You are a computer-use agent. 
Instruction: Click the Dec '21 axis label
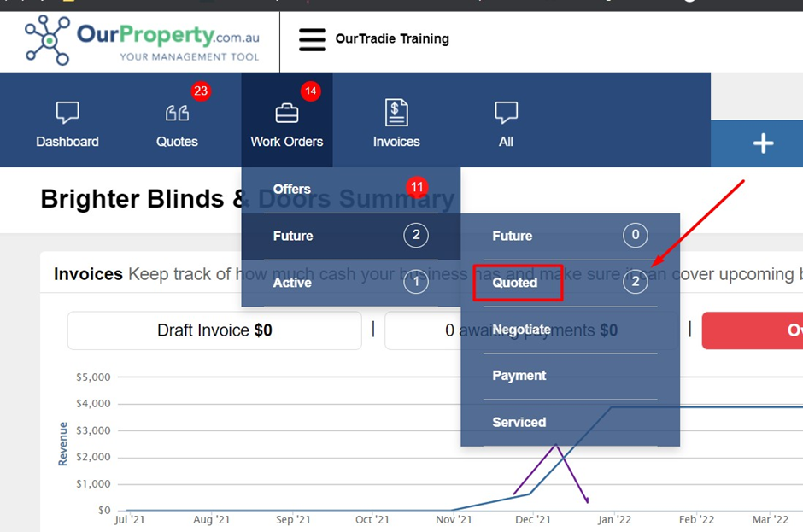(x=532, y=520)
